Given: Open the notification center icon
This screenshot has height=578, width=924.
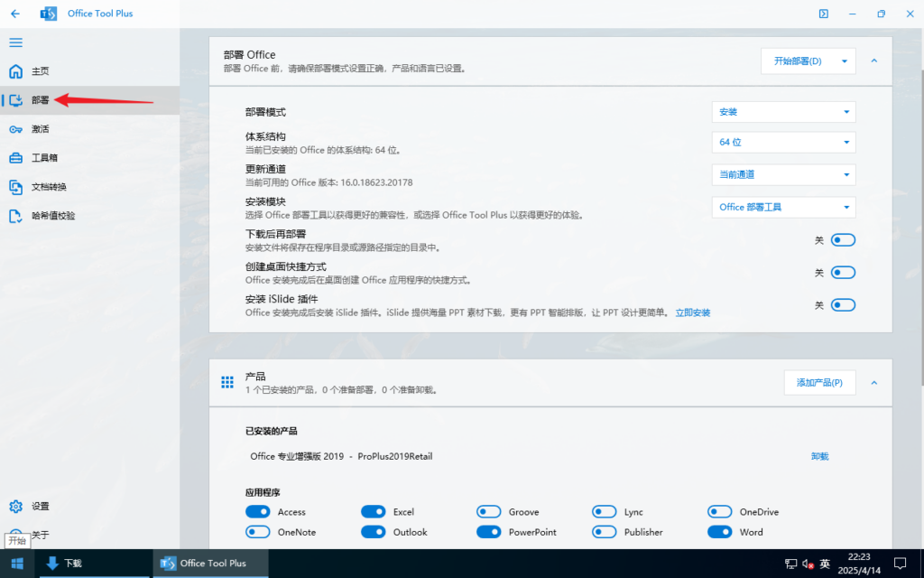Looking at the screenshot, I should point(900,564).
